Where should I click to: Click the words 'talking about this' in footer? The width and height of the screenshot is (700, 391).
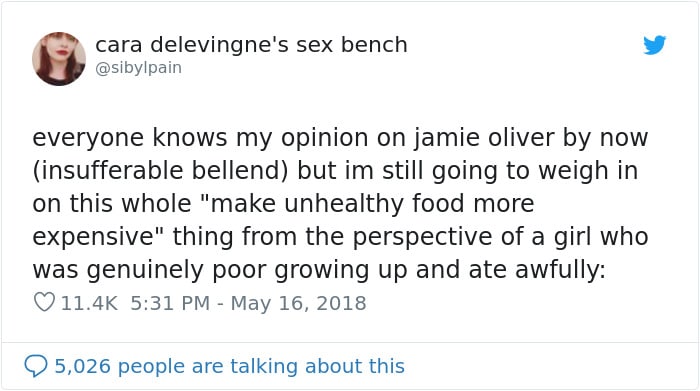tap(317, 366)
